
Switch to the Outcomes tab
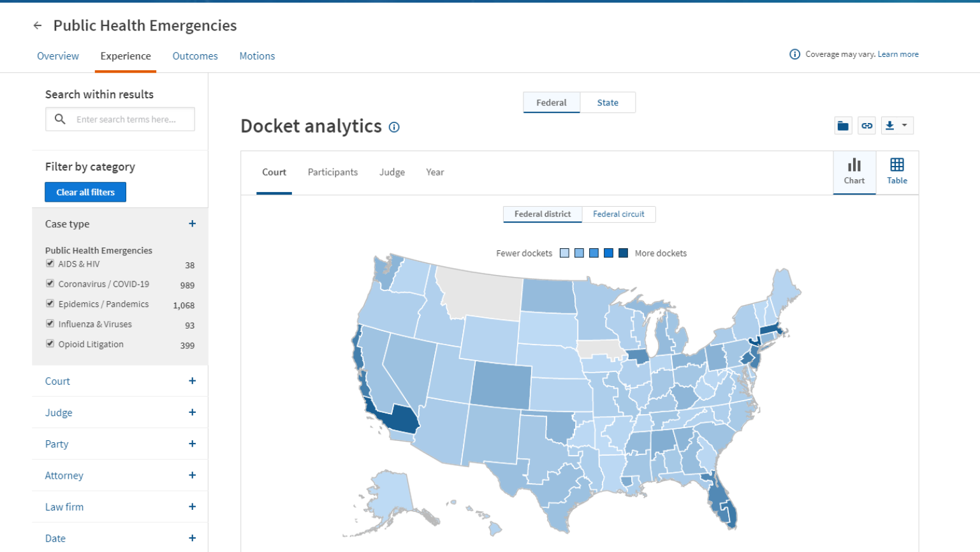coord(195,56)
